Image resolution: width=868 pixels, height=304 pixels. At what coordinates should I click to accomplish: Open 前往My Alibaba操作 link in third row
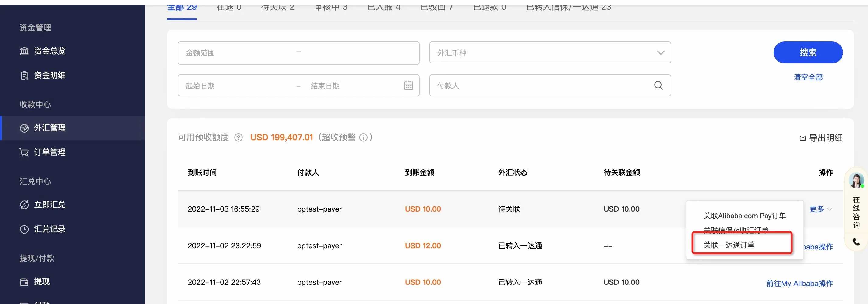coord(799,284)
